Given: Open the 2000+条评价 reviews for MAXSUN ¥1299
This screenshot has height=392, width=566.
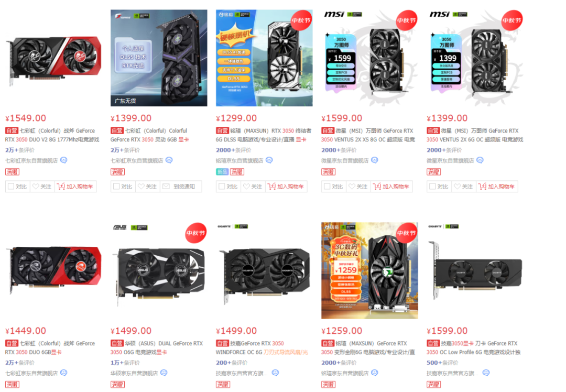Looking at the screenshot, I should point(234,150).
